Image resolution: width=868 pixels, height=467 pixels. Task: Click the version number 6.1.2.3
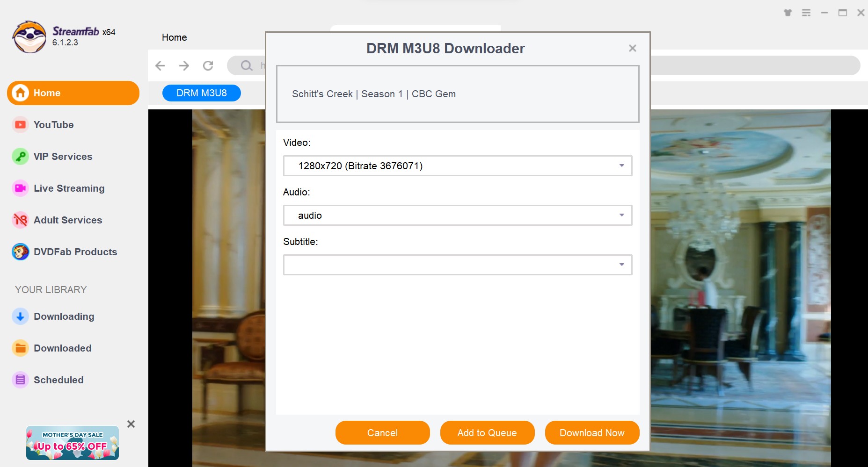[65, 43]
